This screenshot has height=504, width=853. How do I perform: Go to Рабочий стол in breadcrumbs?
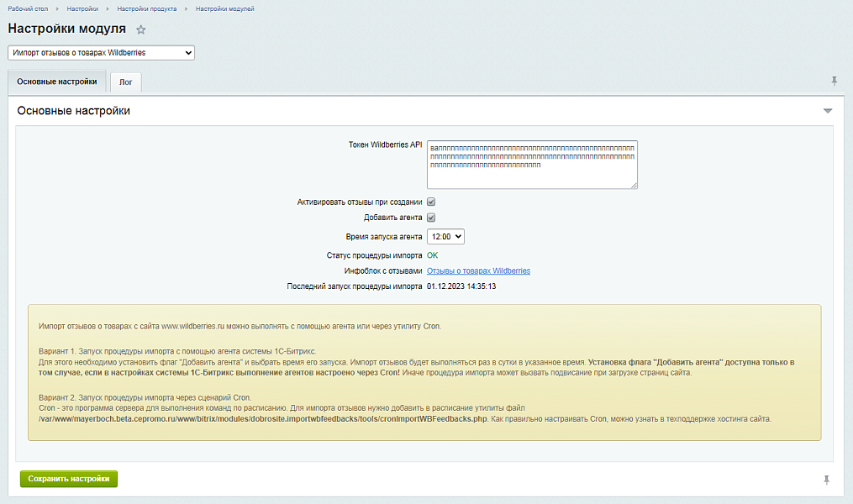[27, 8]
